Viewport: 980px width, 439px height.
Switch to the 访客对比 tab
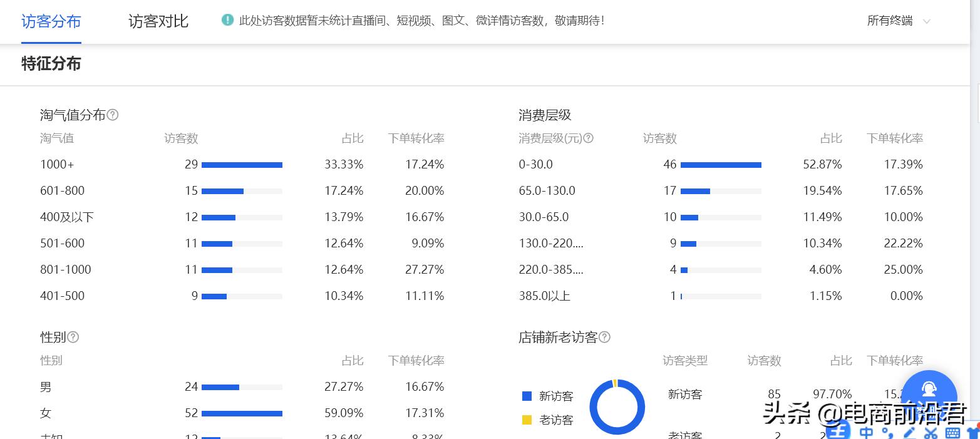[158, 19]
